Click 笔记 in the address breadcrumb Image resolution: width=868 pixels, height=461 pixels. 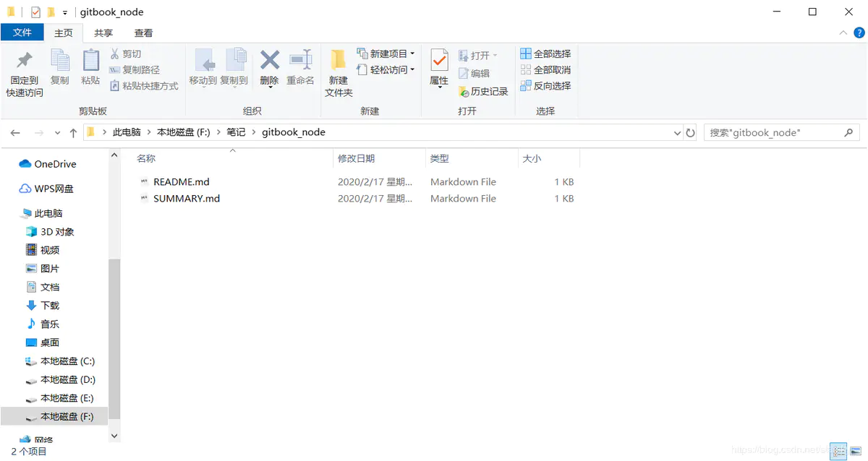pos(236,132)
